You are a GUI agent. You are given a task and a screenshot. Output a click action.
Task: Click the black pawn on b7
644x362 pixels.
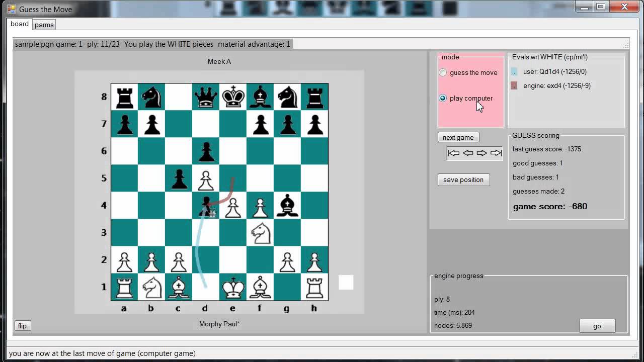point(151,124)
